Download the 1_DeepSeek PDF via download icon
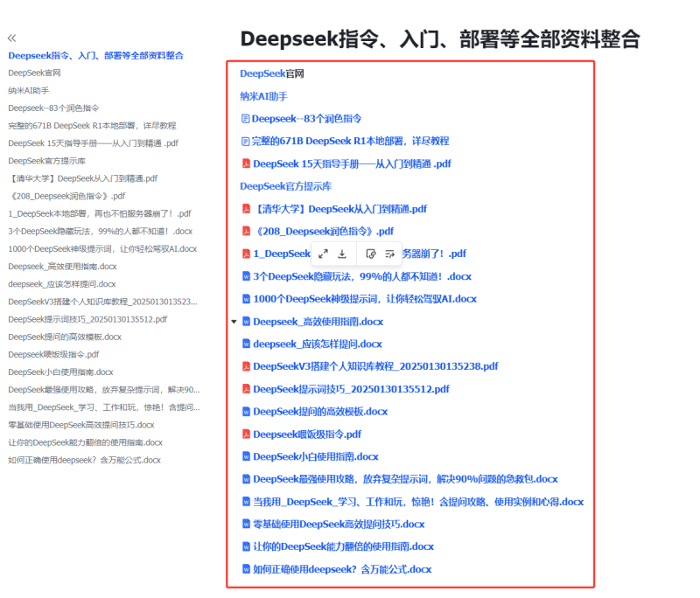 (342, 254)
